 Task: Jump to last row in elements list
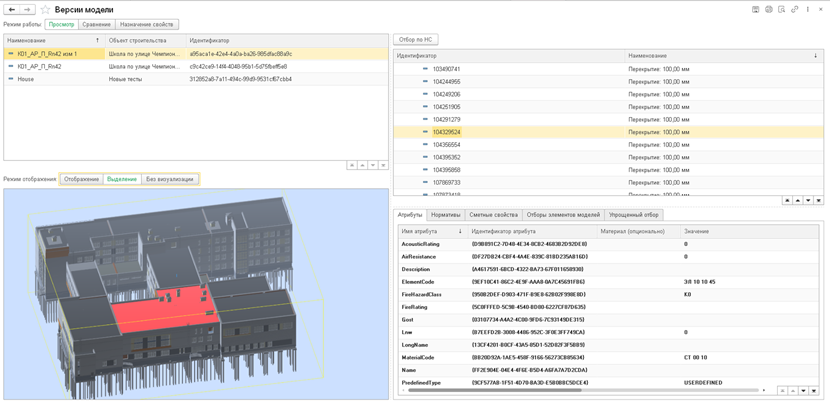click(x=819, y=200)
